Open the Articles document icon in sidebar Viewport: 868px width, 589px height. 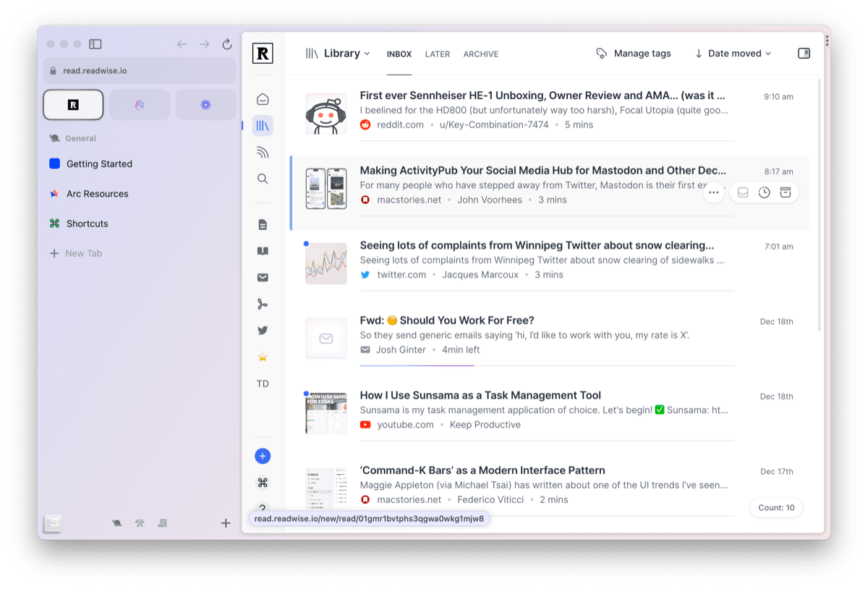pyautogui.click(x=263, y=225)
